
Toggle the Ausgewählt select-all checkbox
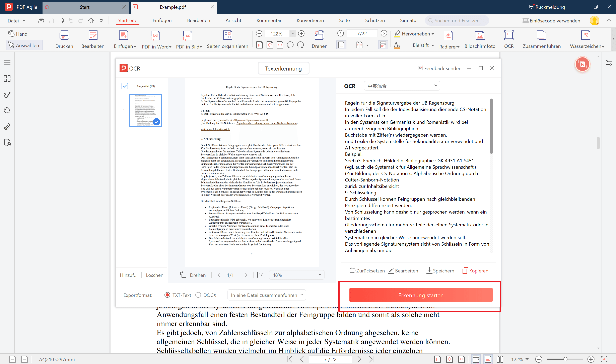pyautogui.click(x=125, y=86)
